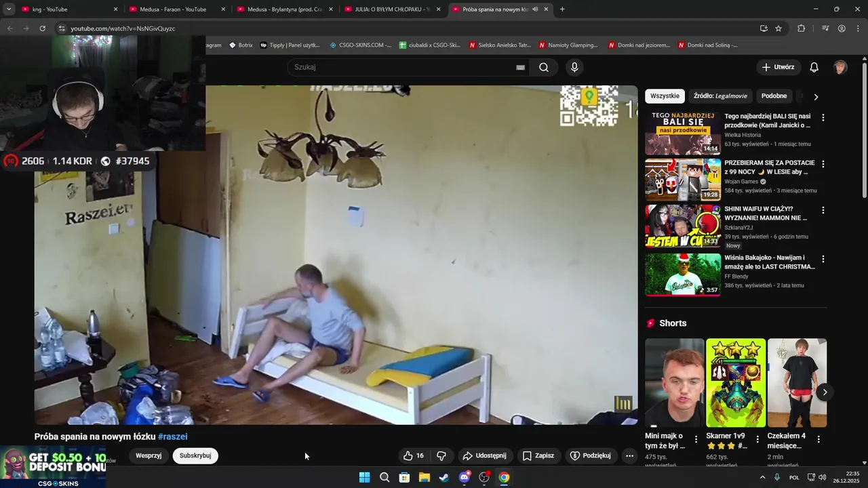The image size is (868, 488).
Task: Close the Próba spania tab
Action: (x=546, y=9)
